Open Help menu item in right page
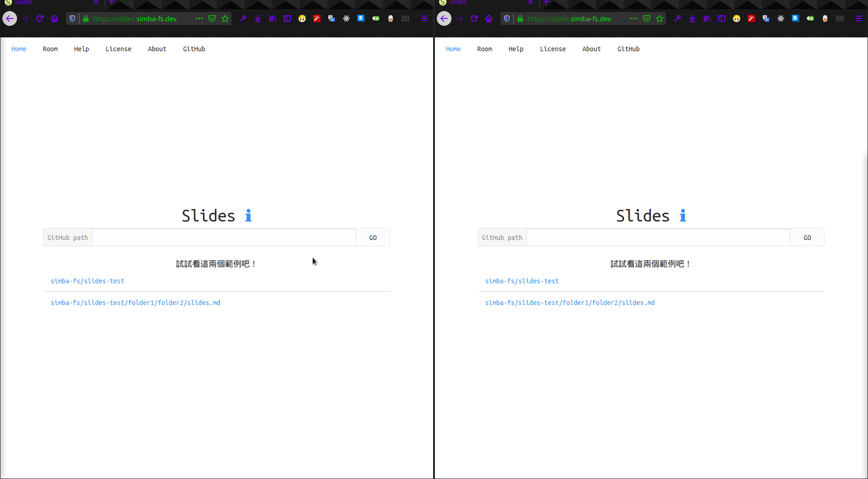This screenshot has width=868, height=479. (x=516, y=49)
